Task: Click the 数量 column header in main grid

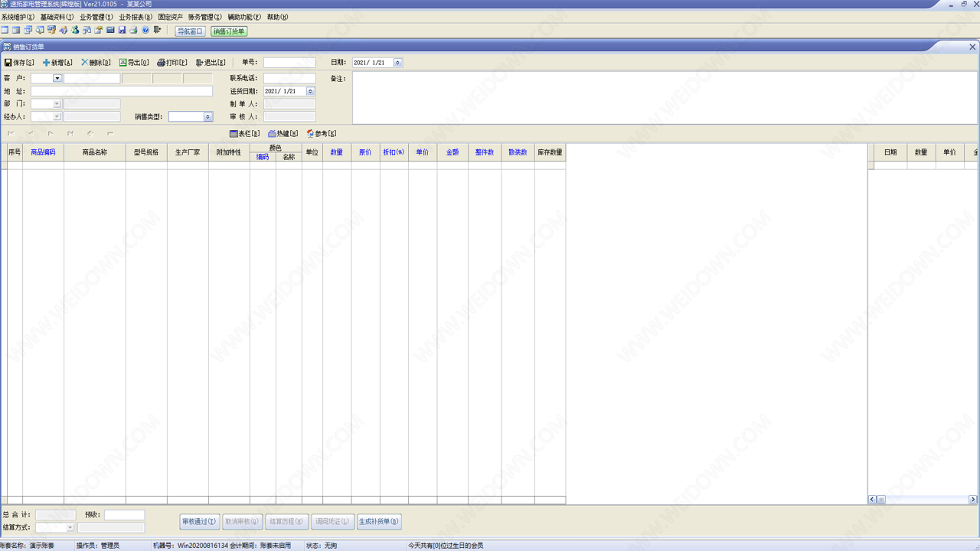Action: [337, 152]
